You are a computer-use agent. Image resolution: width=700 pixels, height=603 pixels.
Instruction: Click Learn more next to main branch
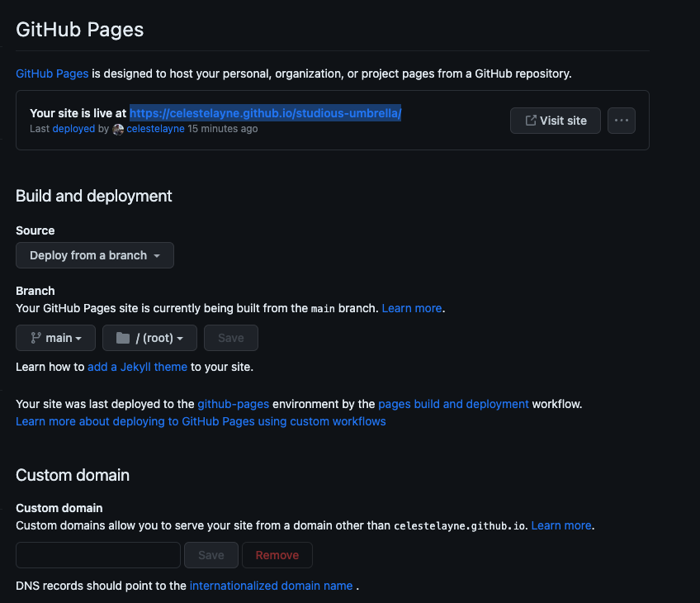click(412, 308)
